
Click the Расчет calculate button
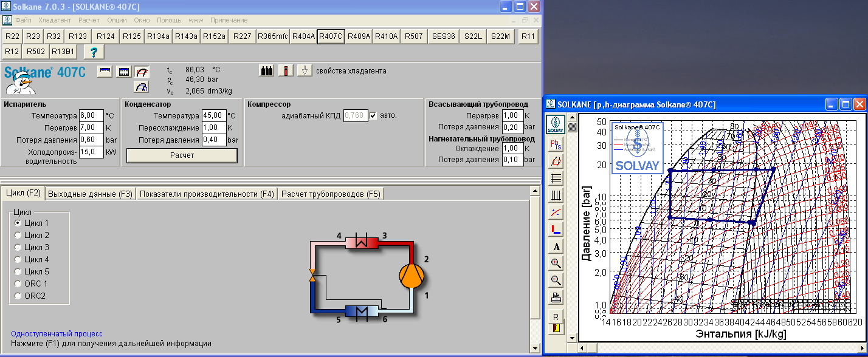[182, 155]
